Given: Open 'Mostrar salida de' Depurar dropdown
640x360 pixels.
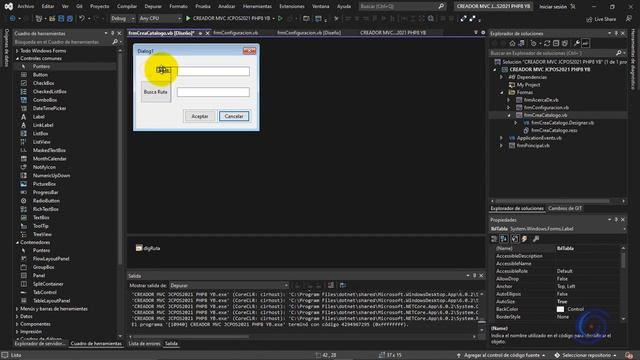Looking at the screenshot, I should (229, 285).
